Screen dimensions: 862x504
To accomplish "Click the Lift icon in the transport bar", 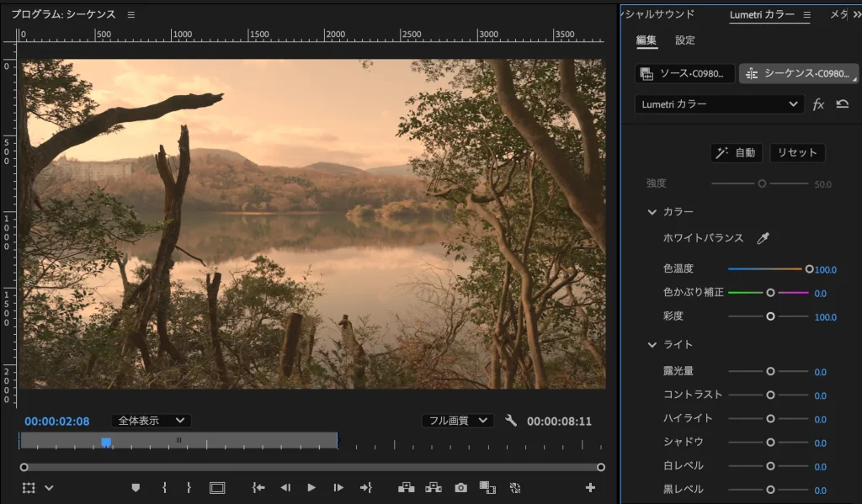I will pos(407,486).
